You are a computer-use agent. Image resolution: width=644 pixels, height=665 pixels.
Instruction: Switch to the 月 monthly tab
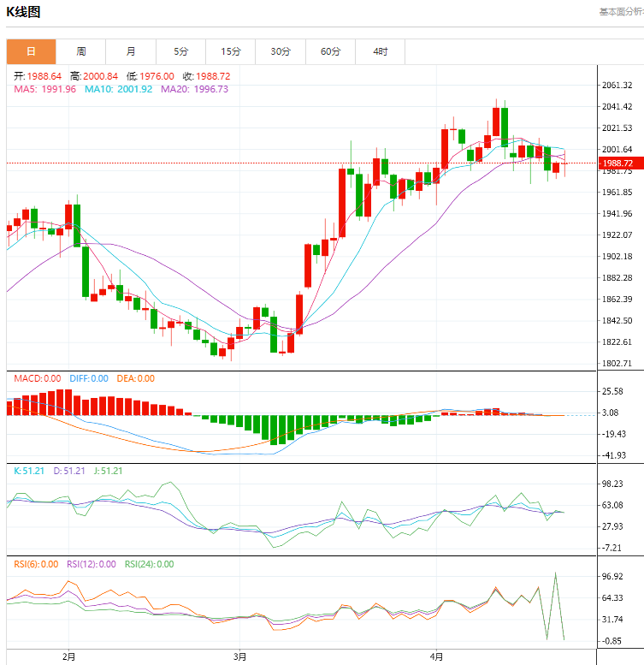click(x=131, y=51)
